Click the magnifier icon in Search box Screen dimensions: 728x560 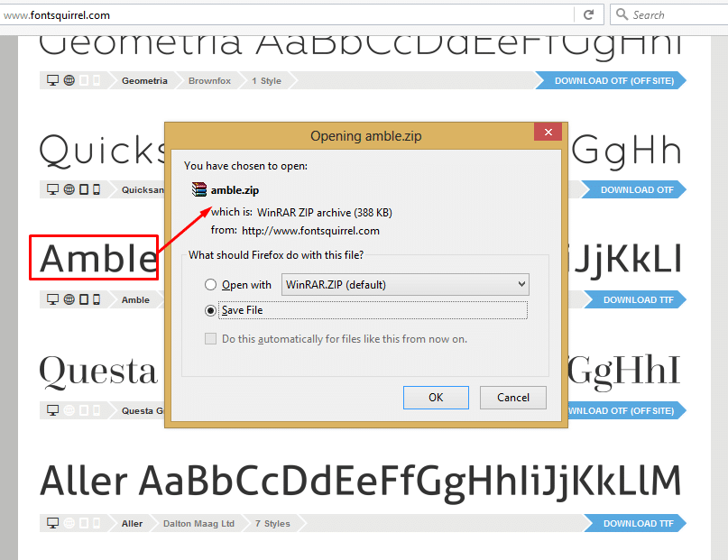[622, 14]
